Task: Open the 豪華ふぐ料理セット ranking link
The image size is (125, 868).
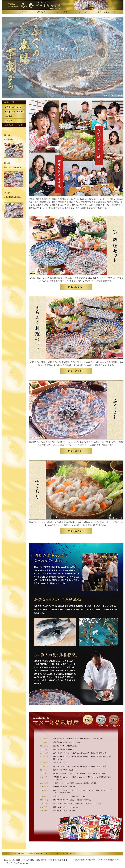Action: pos(11,139)
